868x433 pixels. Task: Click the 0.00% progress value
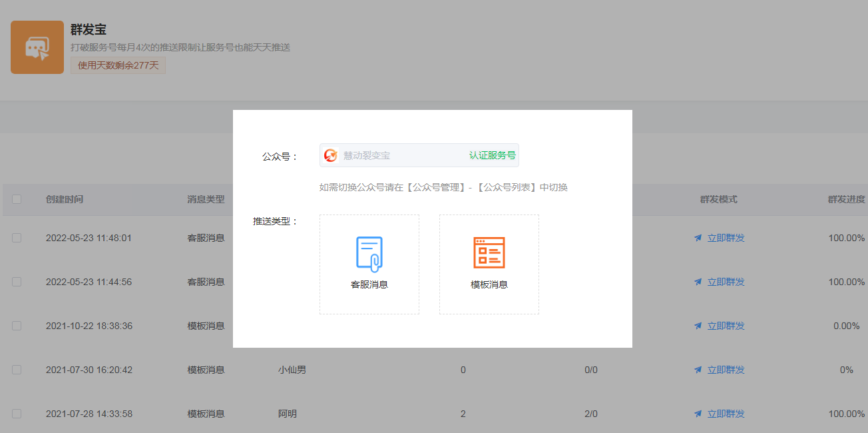pyautogui.click(x=847, y=326)
